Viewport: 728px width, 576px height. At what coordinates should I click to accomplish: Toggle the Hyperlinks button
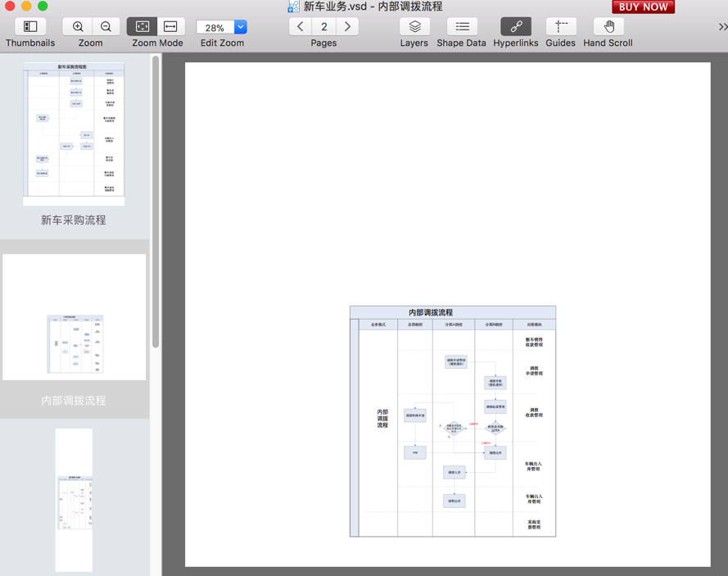coord(516,26)
